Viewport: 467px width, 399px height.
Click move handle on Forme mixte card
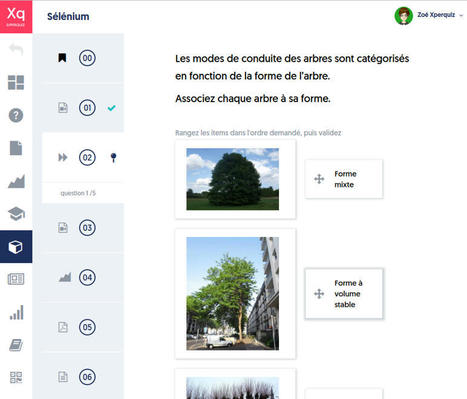click(319, 179)
